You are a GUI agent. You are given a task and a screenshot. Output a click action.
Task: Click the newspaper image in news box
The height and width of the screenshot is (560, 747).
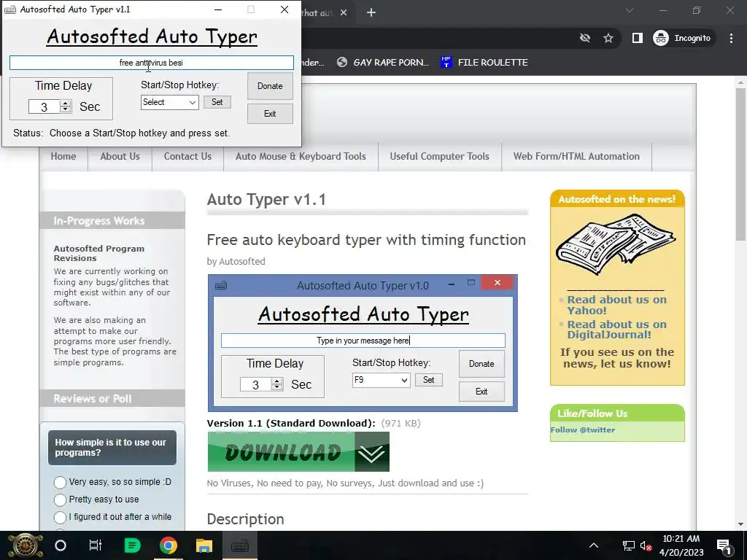click(x=616, y=244)
